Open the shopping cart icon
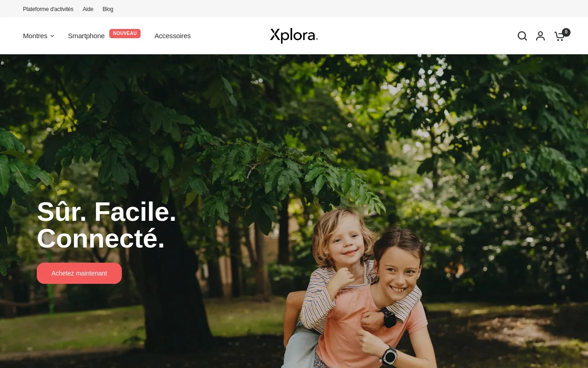Image resolution: width=588 pixels, height=368 pixels. pyautogui.click(x=560, y=36)
